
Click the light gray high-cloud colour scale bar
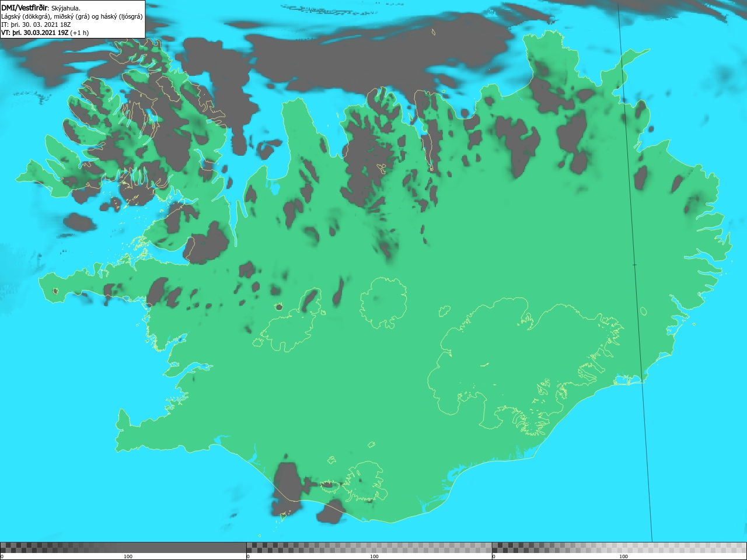pyautogui.click(x=619, y=547)
